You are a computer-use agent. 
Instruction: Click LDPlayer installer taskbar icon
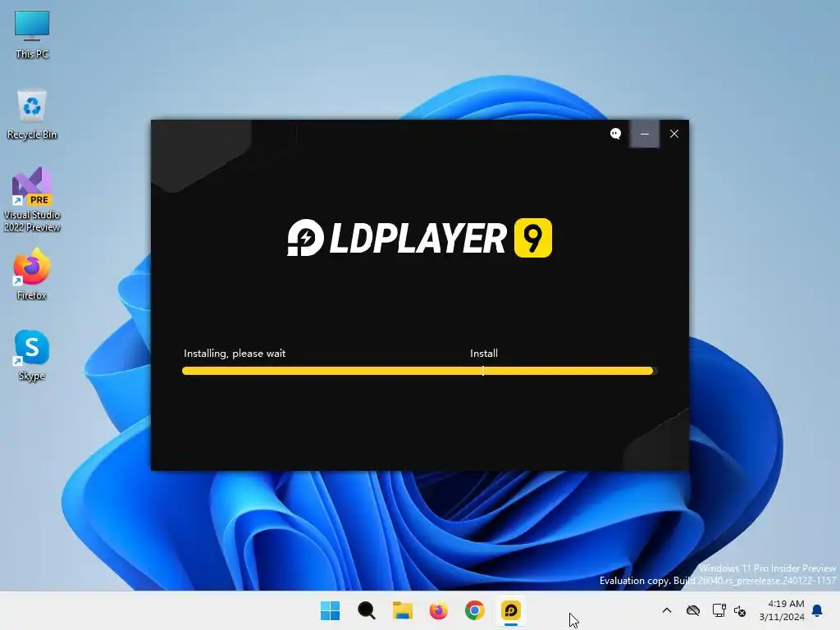coord(511,610)
